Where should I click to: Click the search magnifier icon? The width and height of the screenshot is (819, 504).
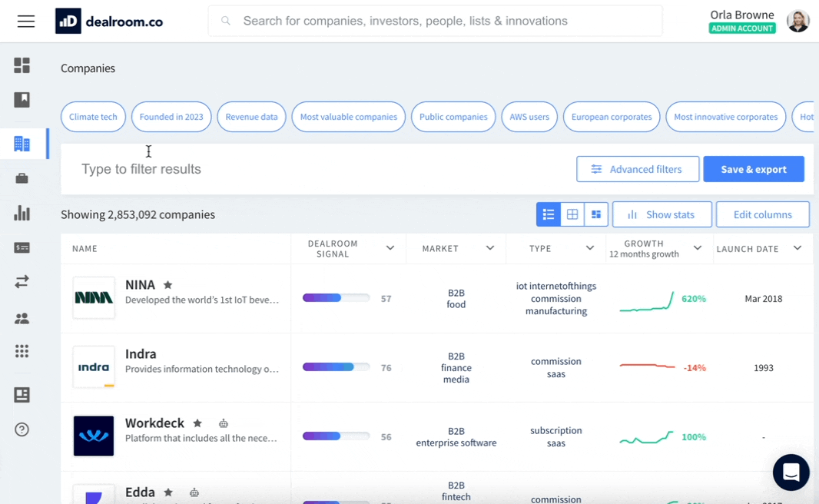[226, 21]
